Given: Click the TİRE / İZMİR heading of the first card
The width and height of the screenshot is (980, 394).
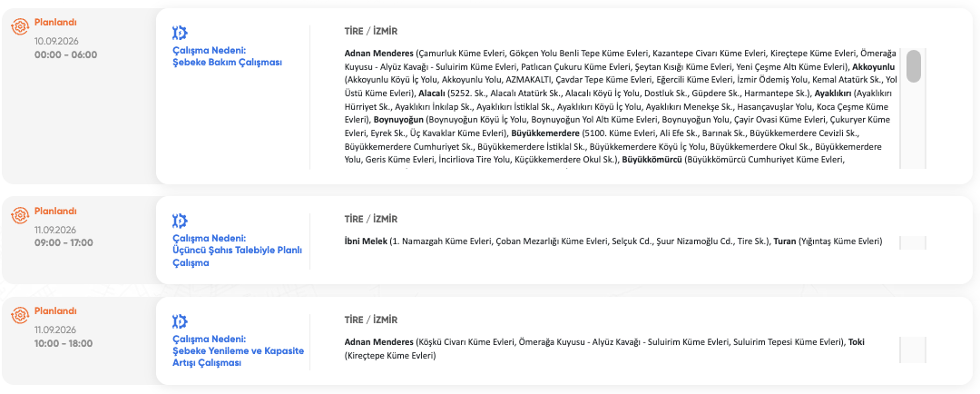Looking at the screenshot, I should (x=371, y=31).
